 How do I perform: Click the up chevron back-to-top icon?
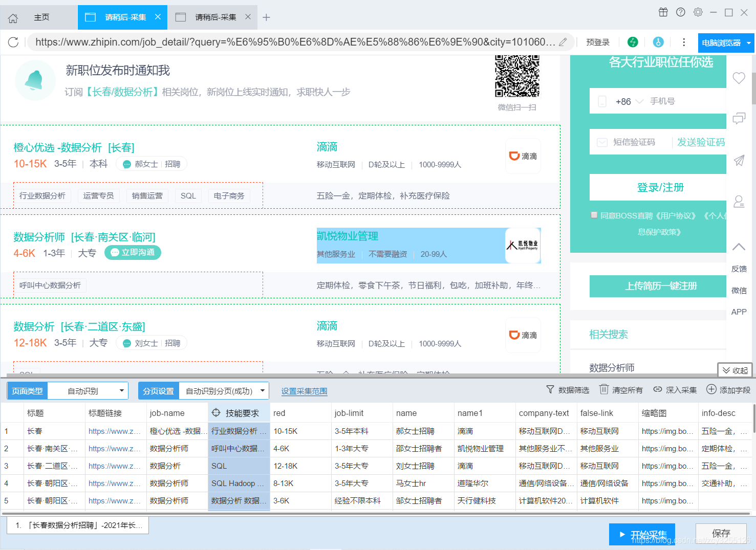739,247
